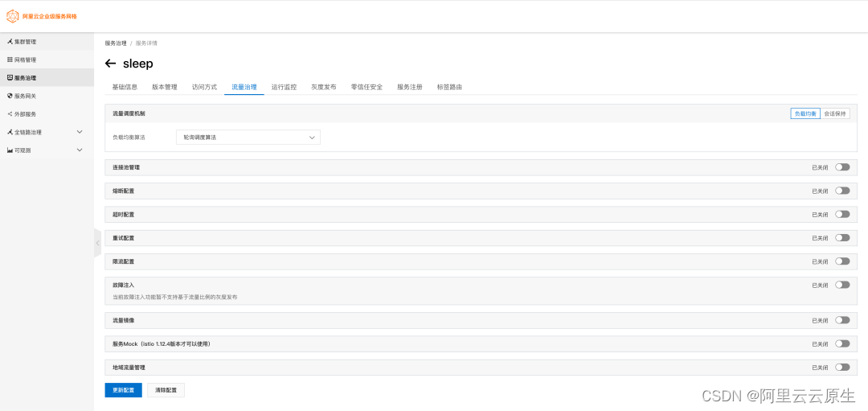Click the 故障注入 section title

124,285
